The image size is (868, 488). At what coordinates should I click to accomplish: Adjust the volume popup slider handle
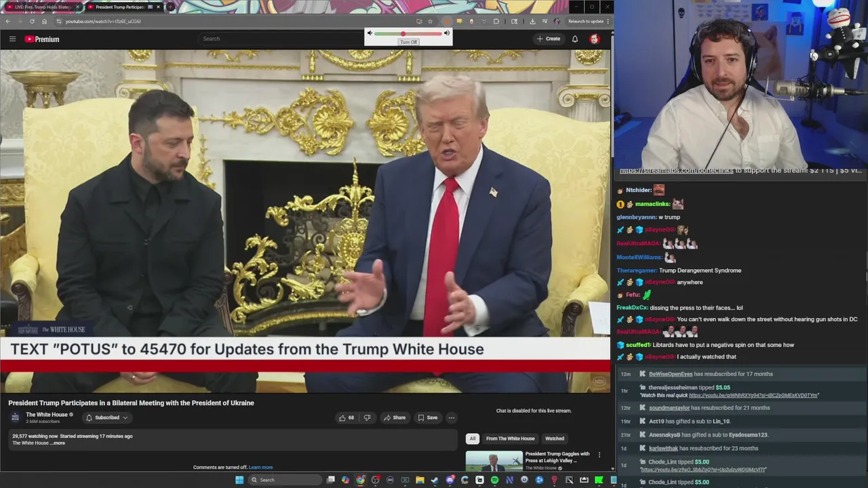tap(403, 33)
